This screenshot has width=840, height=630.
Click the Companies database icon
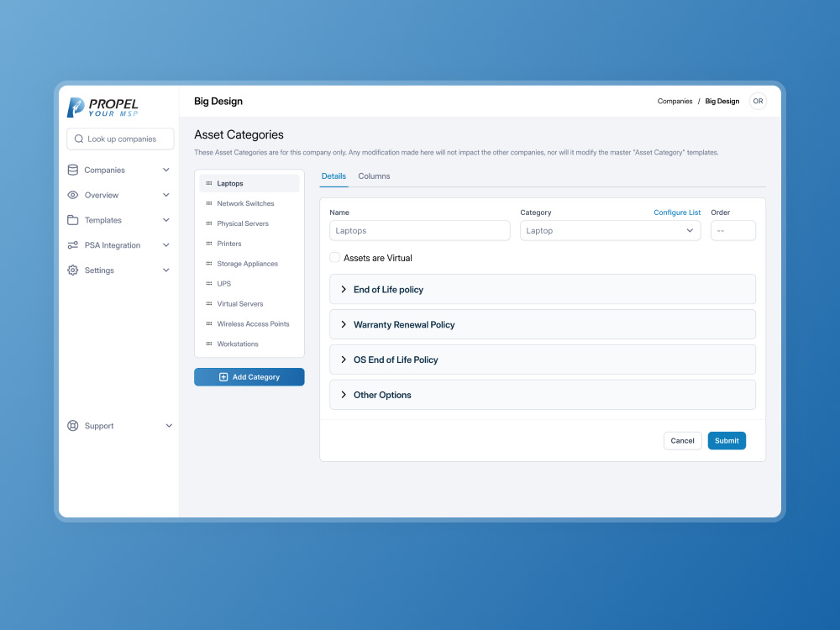tap(73, 170)
